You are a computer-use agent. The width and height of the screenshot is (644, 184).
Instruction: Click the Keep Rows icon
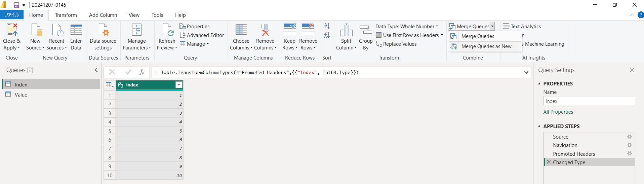[290, 30]
